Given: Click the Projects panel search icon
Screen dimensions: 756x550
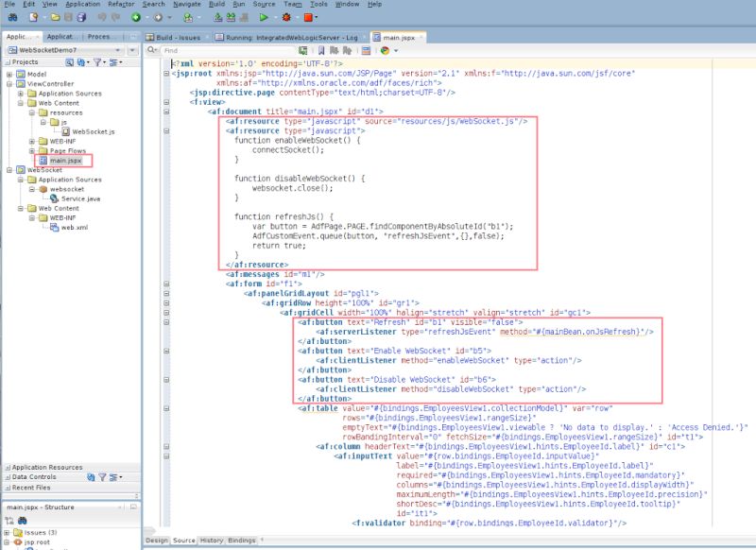Looking at the screenshot, I should [69, 62].
